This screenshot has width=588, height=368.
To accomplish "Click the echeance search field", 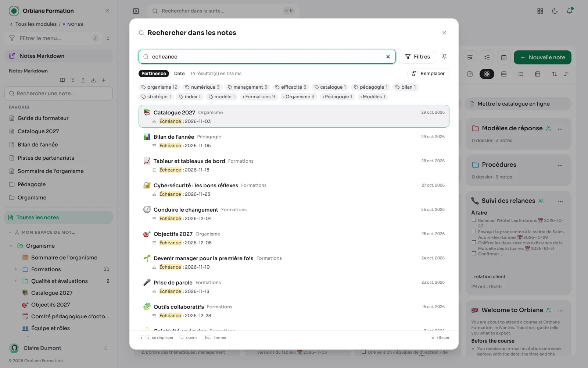I will pyautogui.click(x=267, y=57).
